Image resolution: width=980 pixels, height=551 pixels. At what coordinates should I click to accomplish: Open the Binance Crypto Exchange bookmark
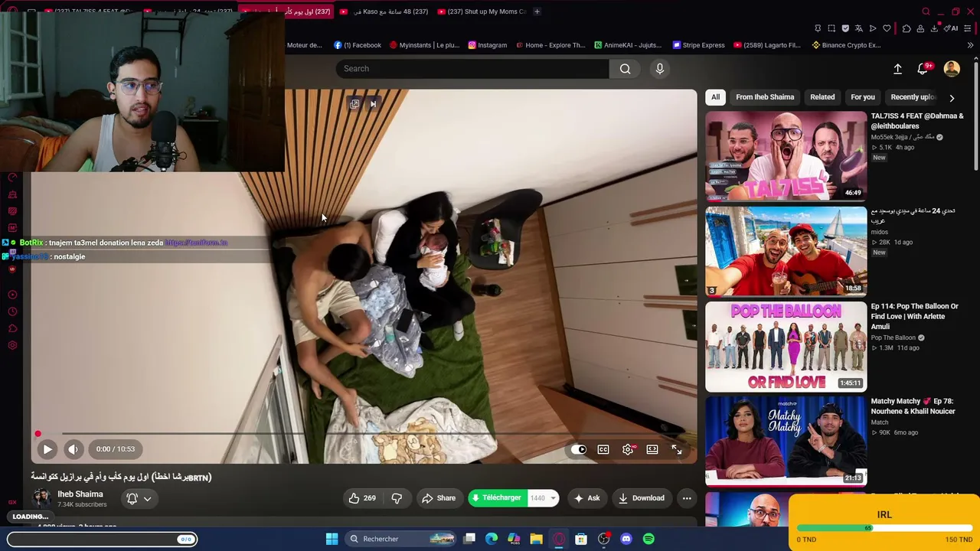(846, 45)
